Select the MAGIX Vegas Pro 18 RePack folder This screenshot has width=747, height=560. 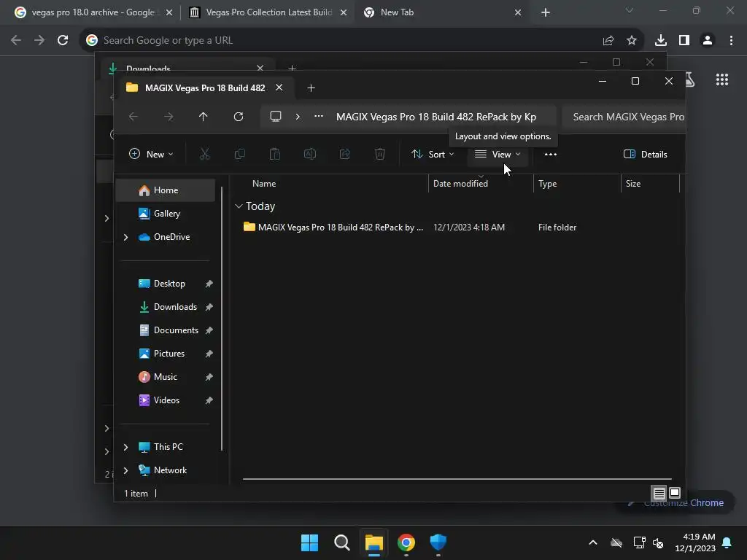(x=333, y=227)
